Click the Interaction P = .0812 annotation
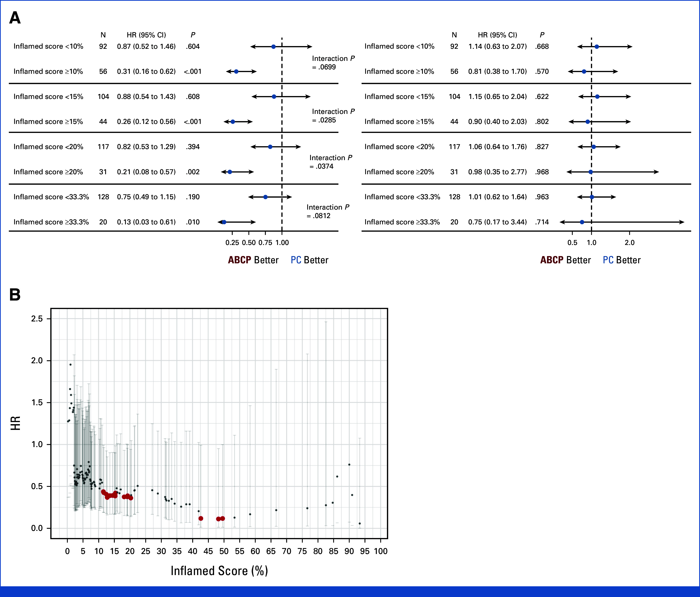Image resolution: width=700 pixels, height=597 pixels. [x=328, y=211]
